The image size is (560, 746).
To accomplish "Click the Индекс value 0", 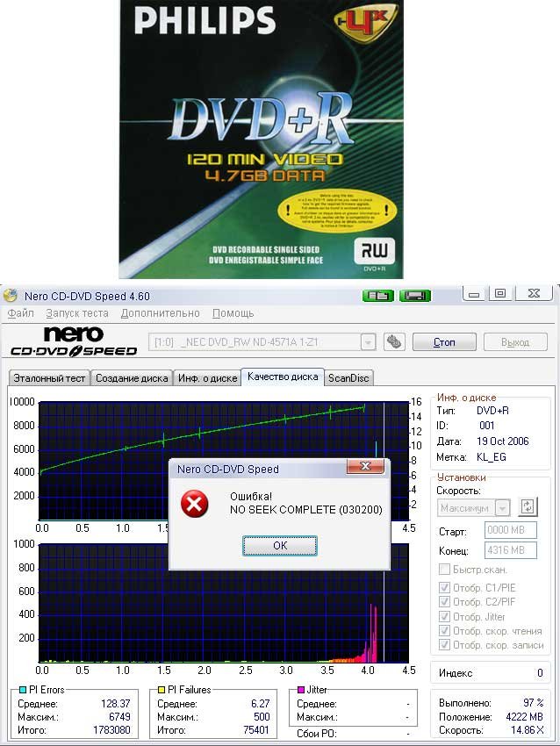I will point(540,673).
